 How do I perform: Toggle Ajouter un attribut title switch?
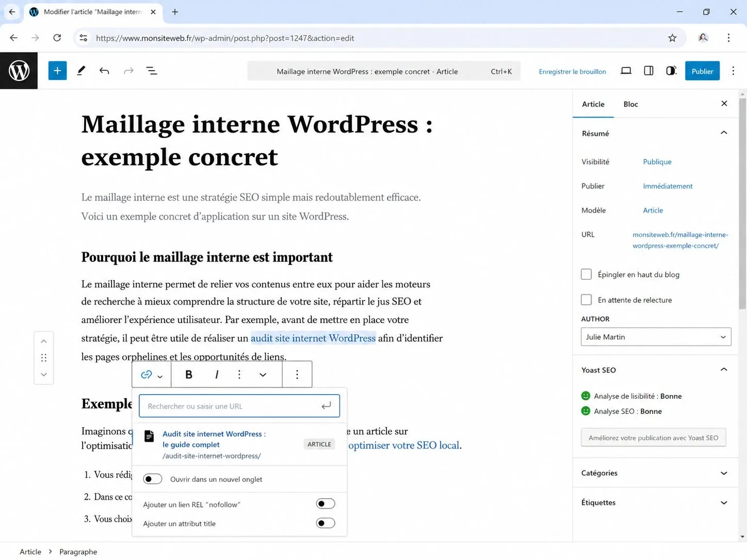click(x=326, y=523)
